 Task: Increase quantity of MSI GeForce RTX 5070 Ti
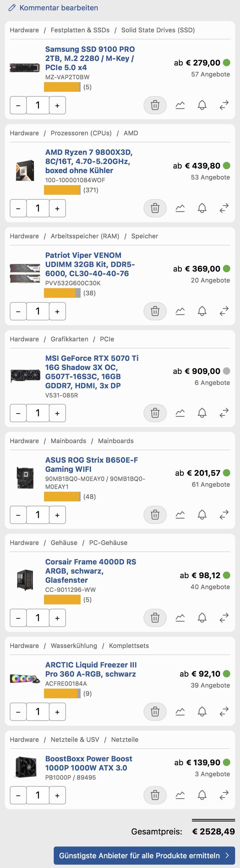click(57, 413)
